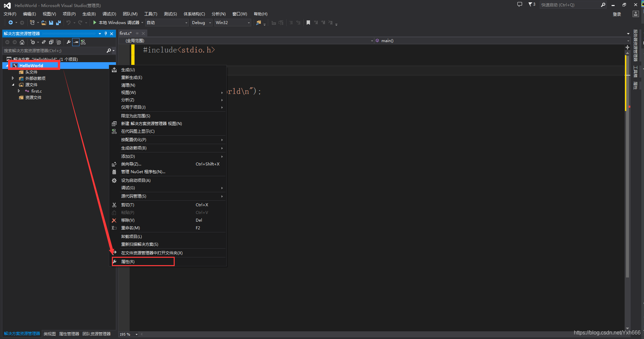Toggle the Preview Selected Items icon
The height and width of the screenshot is (339, 644).
pyautogui.click(x=76, y=42)
